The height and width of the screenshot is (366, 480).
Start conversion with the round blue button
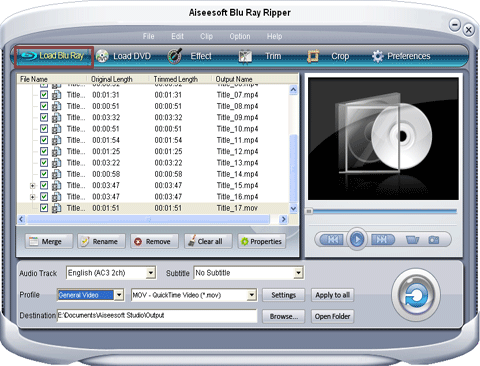click(x=416, y=295)
